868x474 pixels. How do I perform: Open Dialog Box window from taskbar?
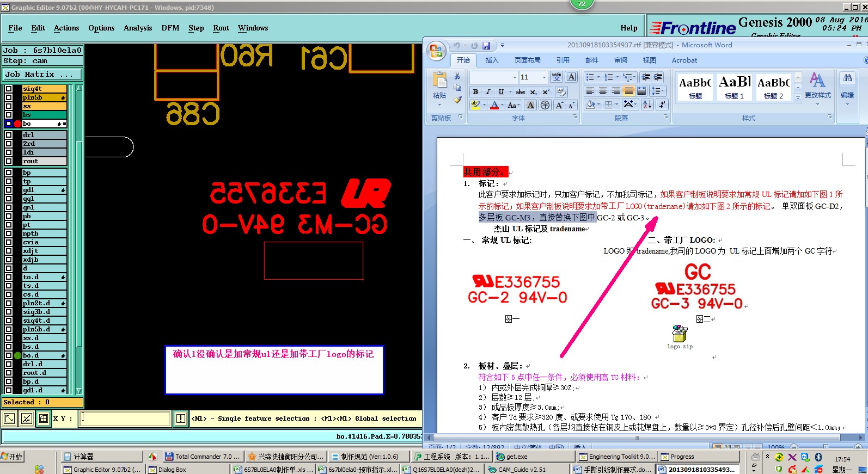188,469
